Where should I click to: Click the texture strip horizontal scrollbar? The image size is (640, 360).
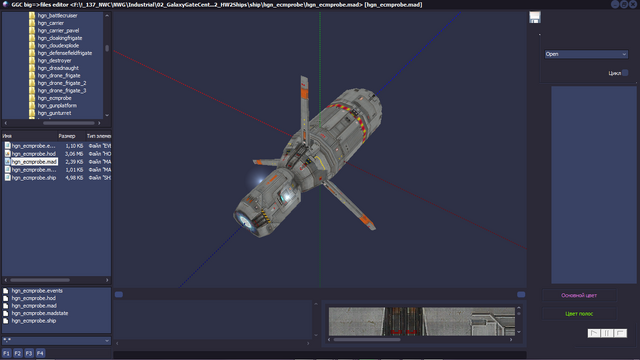coord(420,340)
